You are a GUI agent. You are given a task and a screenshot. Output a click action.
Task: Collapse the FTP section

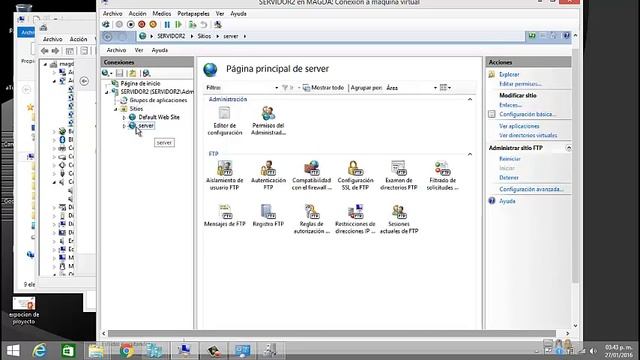coord(470,154)
